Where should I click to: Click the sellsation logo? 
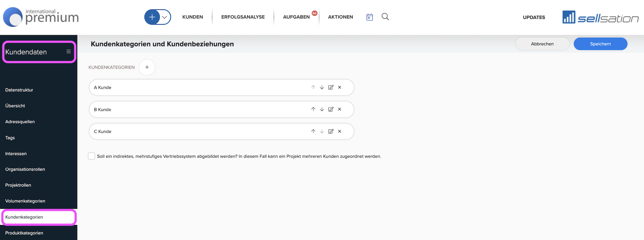[x=601, y=17]
